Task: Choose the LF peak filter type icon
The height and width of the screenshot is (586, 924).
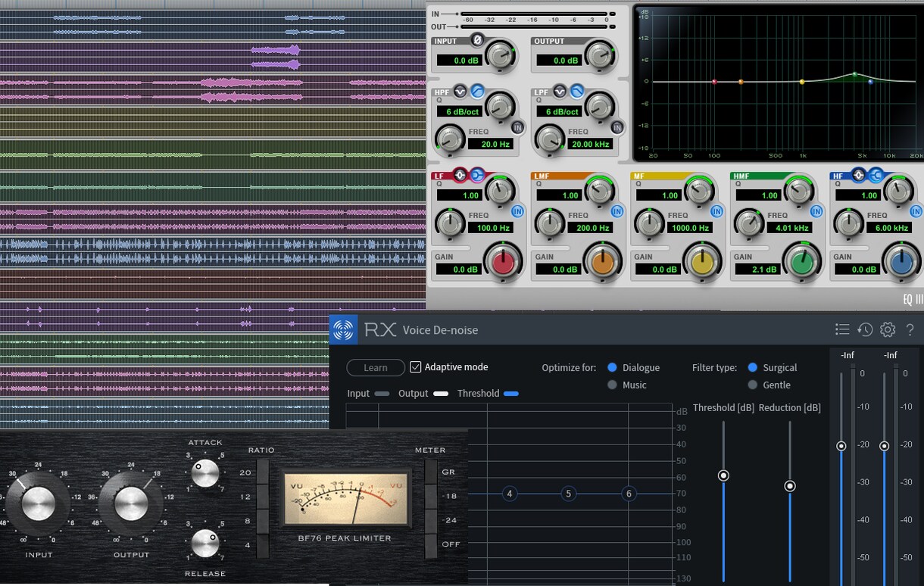Action: pyautogui.click(x=460, y=176)
